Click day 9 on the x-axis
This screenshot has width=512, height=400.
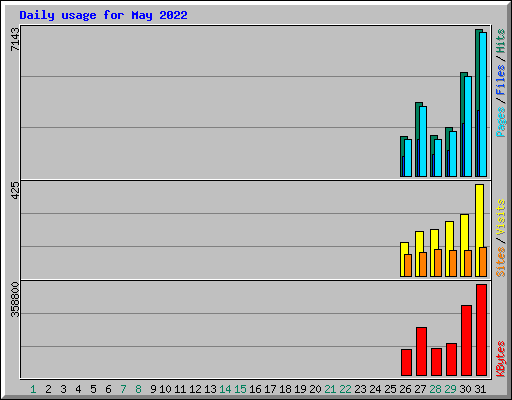tap(153, 389)
